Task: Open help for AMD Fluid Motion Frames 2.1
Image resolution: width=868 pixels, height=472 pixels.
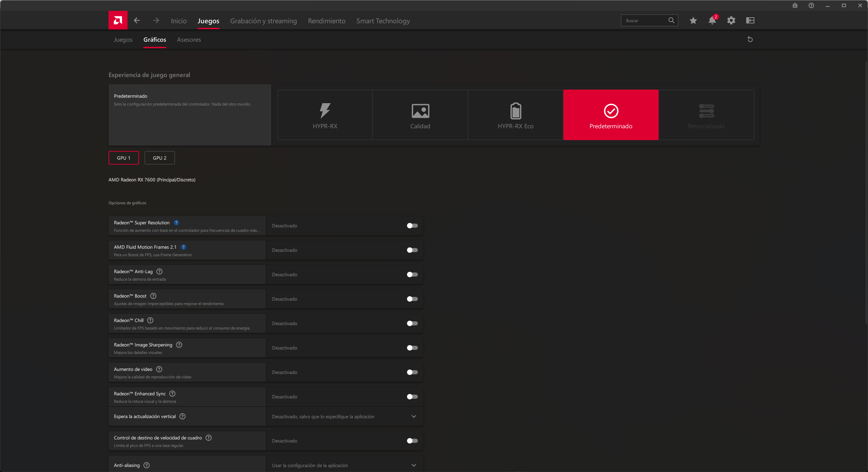Action: [184, 247]
